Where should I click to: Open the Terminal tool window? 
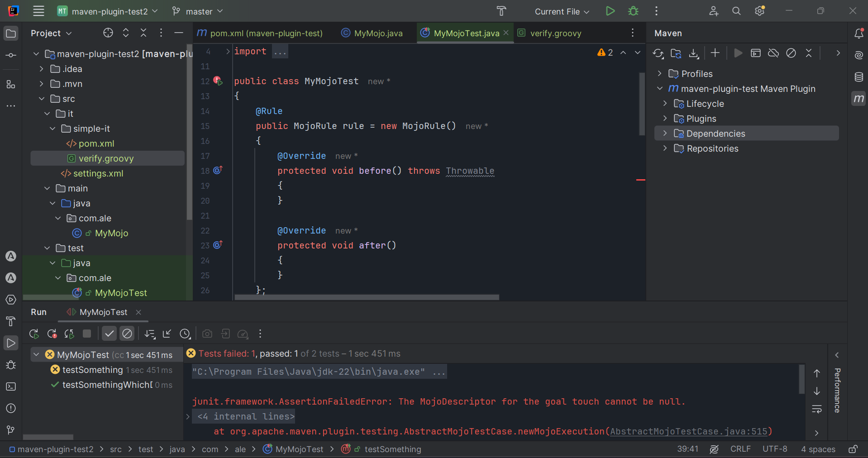coord(11,386)
